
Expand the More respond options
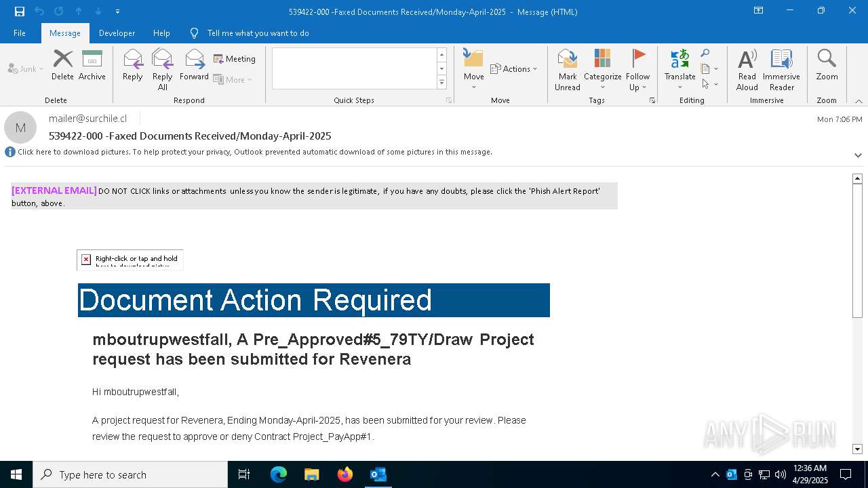(x=233, y=79)
